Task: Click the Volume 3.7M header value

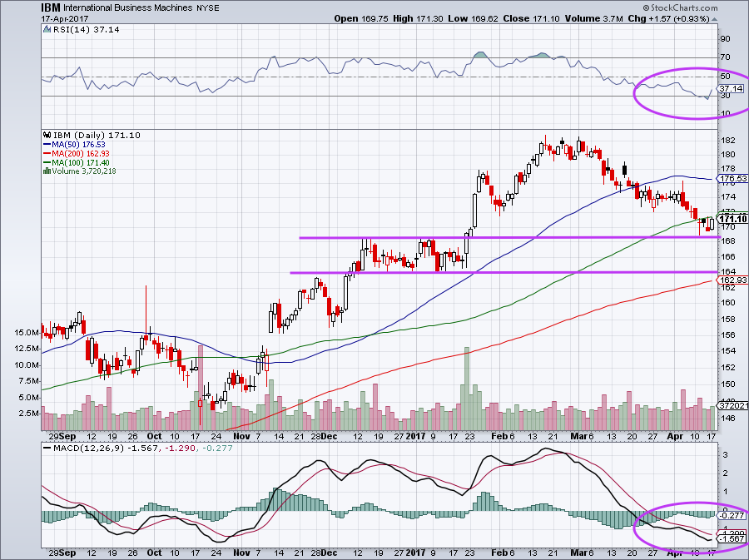Action: tap(593, 18)
